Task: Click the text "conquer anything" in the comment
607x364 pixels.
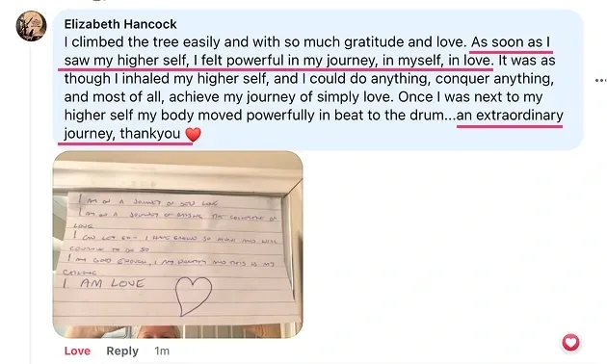Action: 494,79
